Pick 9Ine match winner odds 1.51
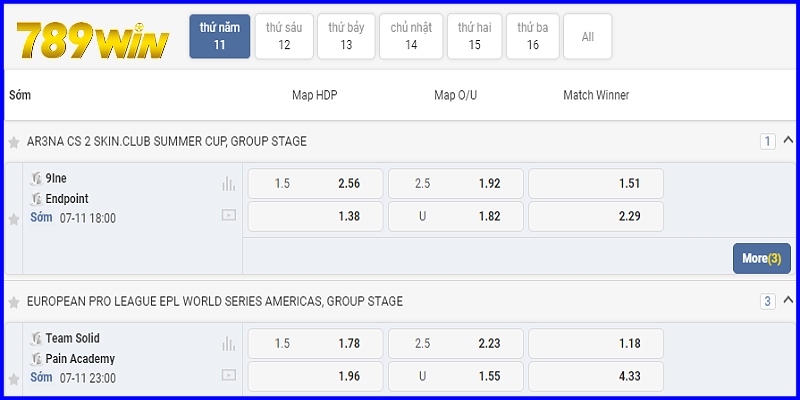This screenshot has height=400, width=800. pyautogui.click(x=596, y=184)
